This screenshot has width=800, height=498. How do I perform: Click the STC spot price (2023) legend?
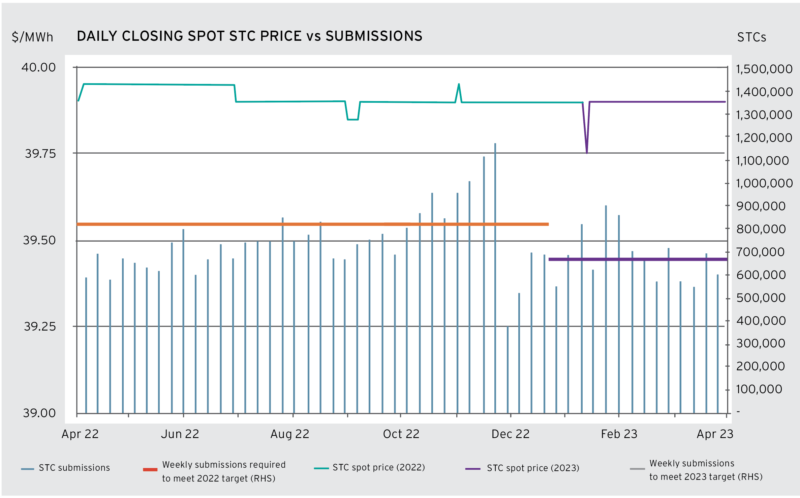point(523,468)
